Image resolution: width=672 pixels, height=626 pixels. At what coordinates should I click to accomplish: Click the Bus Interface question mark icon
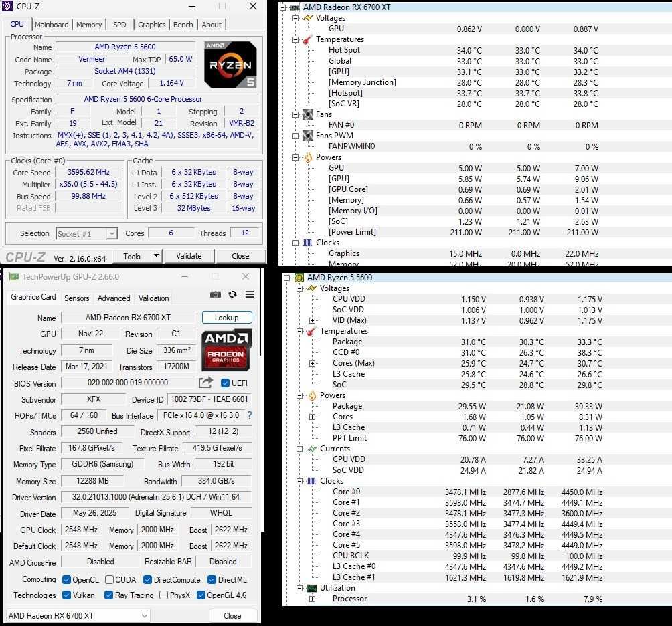(250, 415)
